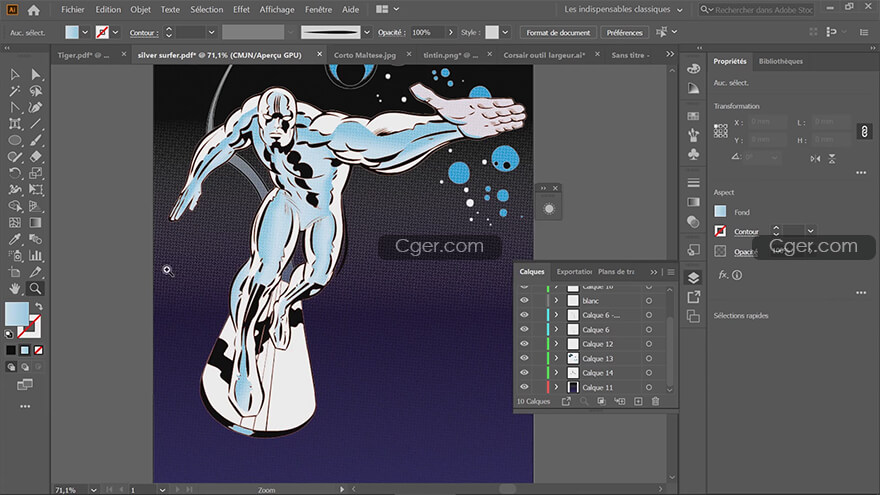
Task: Hide the Calque 6 layer
Action: pyautogui.click(x=524, y=329)
